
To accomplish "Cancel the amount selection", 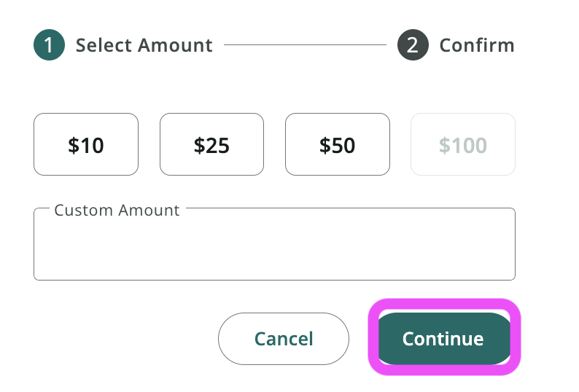I will [x=284, y=339].
